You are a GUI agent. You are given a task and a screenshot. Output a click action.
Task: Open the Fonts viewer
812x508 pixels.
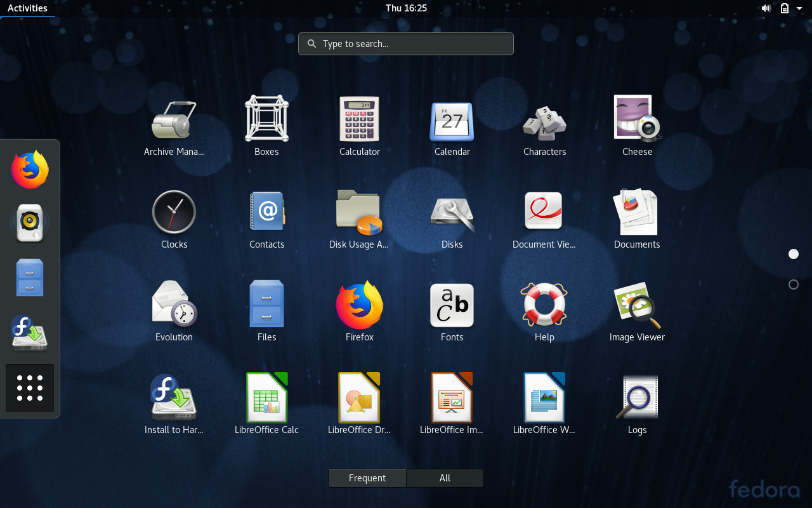click(x=452, y=305)
